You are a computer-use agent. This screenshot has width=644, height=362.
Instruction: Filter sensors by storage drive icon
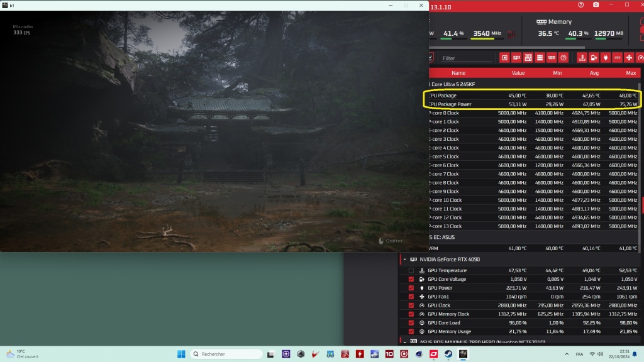point(540,58)
